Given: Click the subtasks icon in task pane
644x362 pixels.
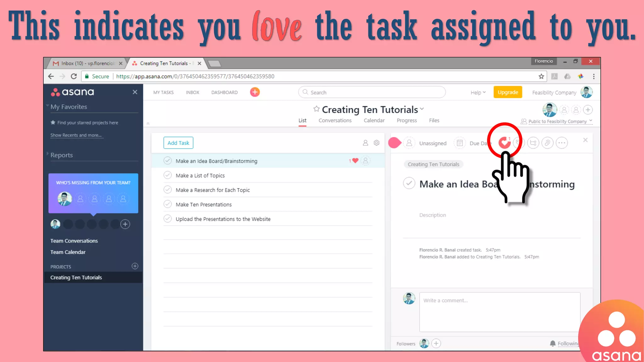Looking at the screenshot, I should pos(533,143).
